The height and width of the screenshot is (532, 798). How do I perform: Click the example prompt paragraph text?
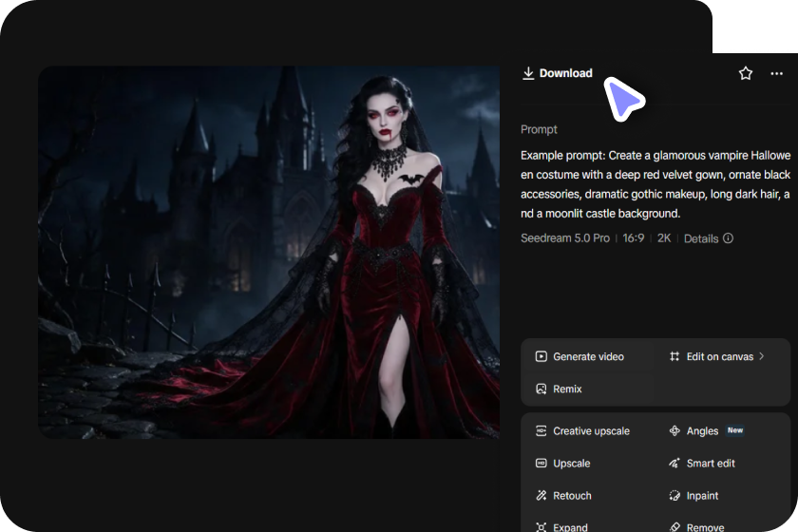(655, 184)
